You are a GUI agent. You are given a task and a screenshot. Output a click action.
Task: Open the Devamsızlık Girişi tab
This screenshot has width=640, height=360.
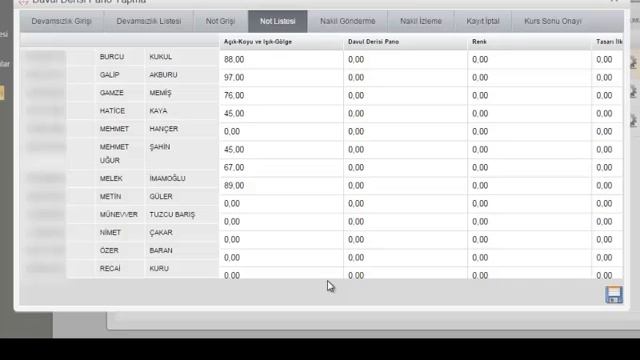(61, 21)
